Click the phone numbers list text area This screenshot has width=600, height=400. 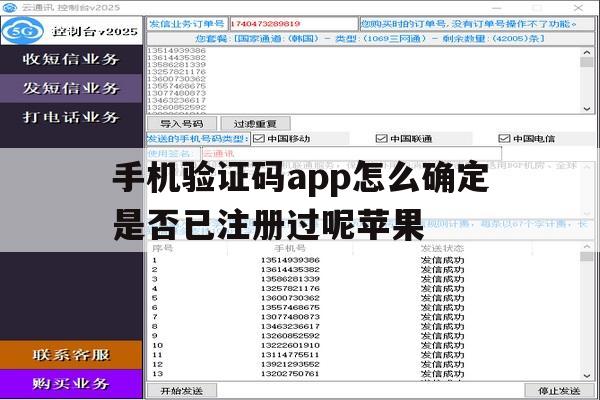(x=364, y=80)
